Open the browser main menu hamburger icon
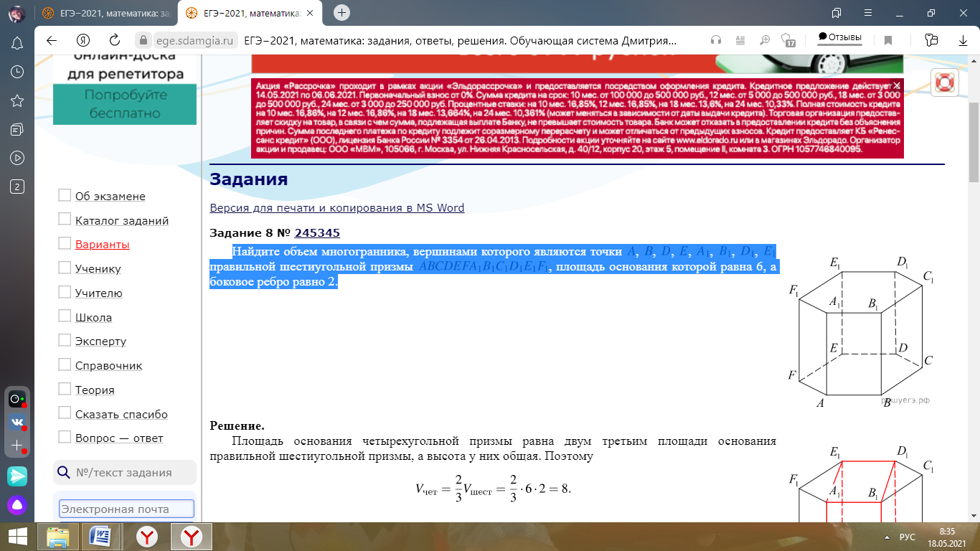Screen dimensions: 980x551 pos(867,13)
